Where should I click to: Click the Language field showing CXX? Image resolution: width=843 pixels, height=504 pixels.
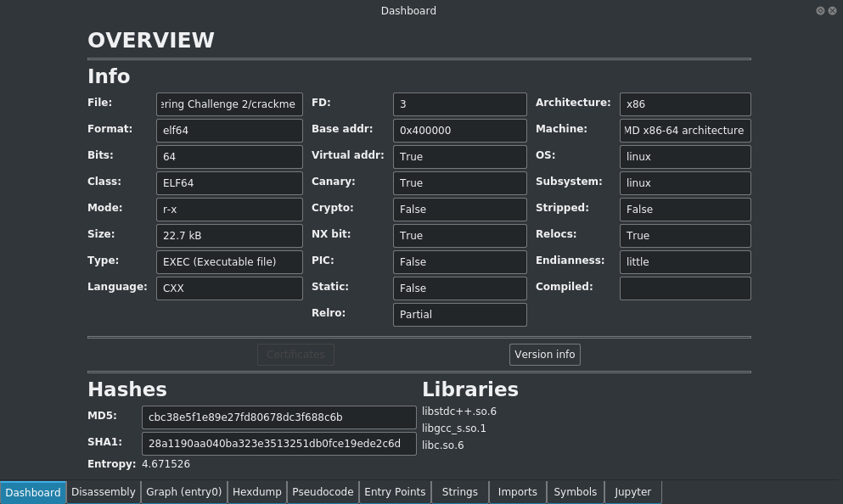click(x=229, y=288)
